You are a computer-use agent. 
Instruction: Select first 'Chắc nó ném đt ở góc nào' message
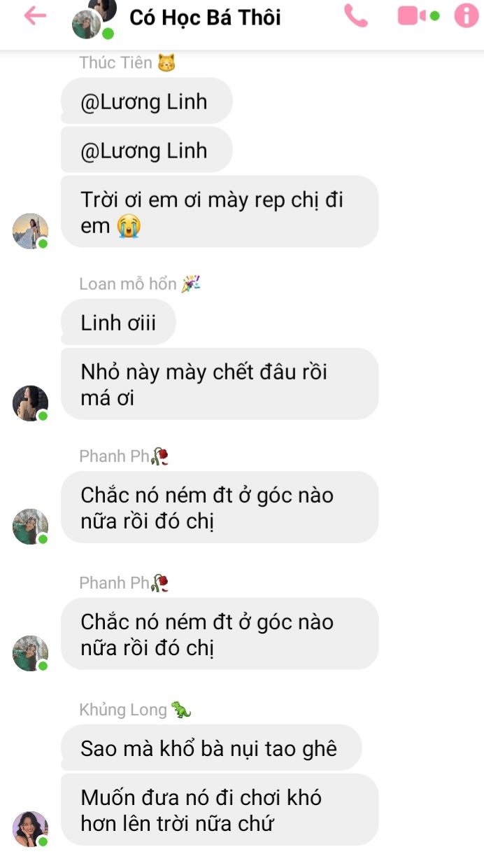tap(220, 507)
